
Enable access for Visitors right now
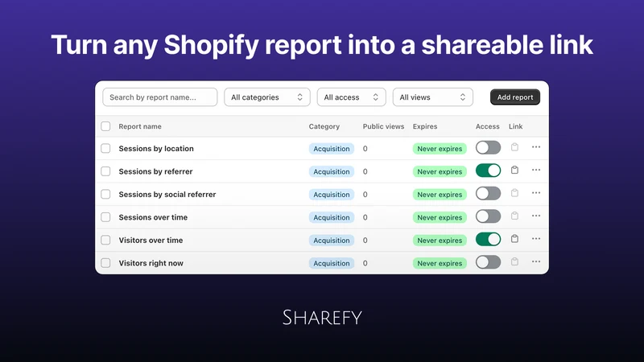[489, 262]
